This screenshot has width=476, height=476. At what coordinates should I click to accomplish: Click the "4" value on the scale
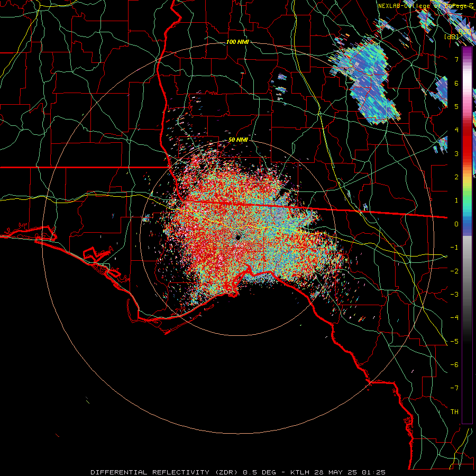tap(456, 130)
